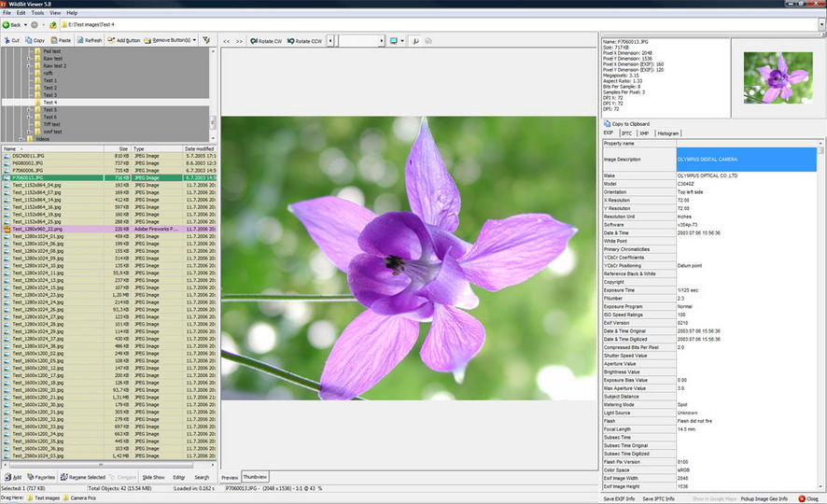827x504 pixels.
Task: Expand the Raw test 2 folder
Action: tap(29, 66)
